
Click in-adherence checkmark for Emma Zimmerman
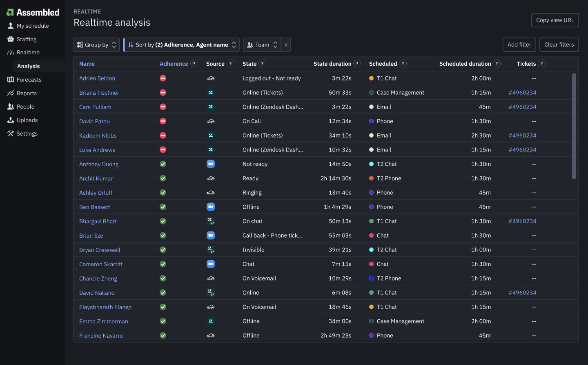[x=163, y=321]
